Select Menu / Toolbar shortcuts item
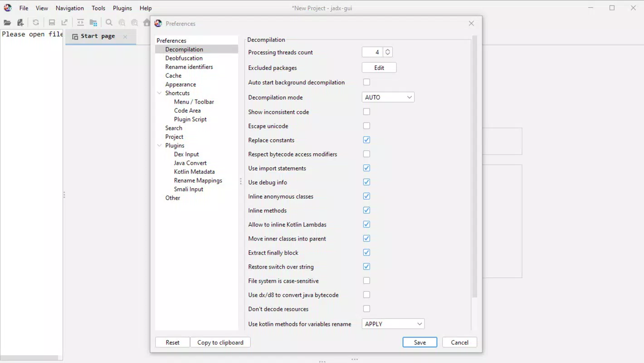The image size is (644, 363). [194, 102]
